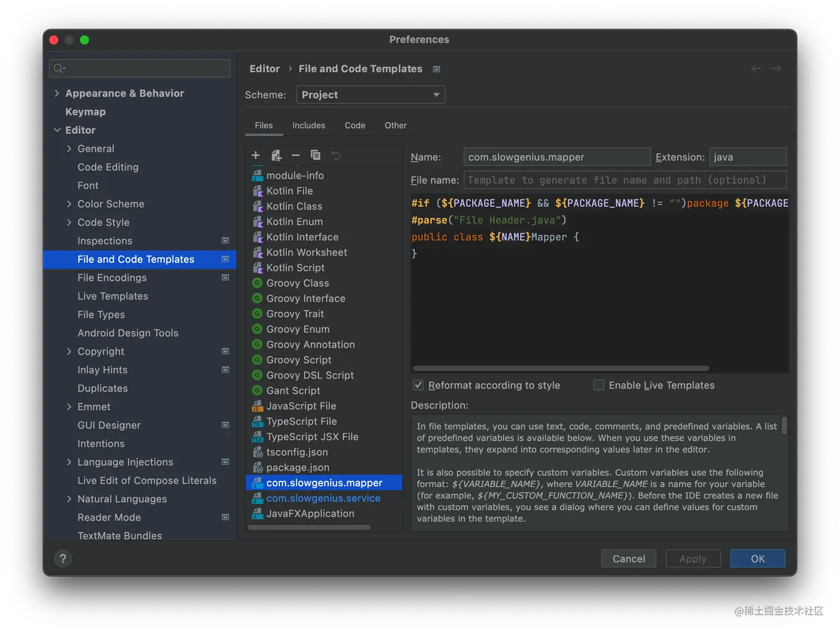This screenshot has height=633, width=840.
Task: Click the OK button
Action: pos(757,559)
